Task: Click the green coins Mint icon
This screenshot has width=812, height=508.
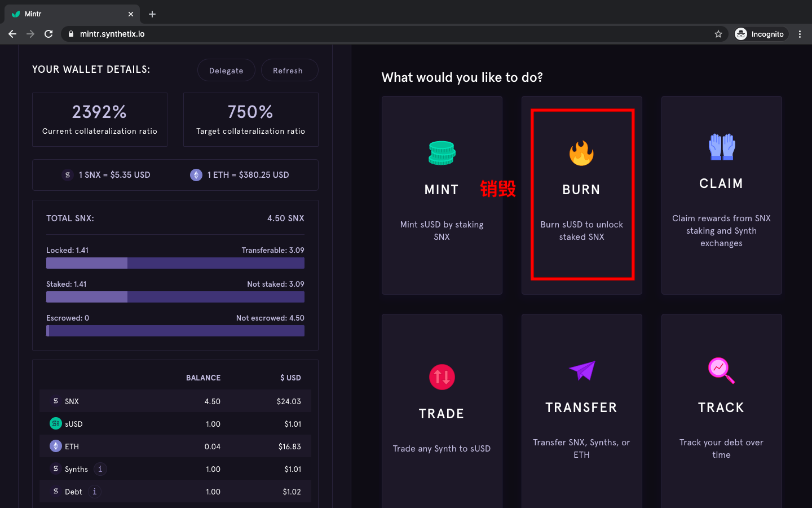Action: 442,153
